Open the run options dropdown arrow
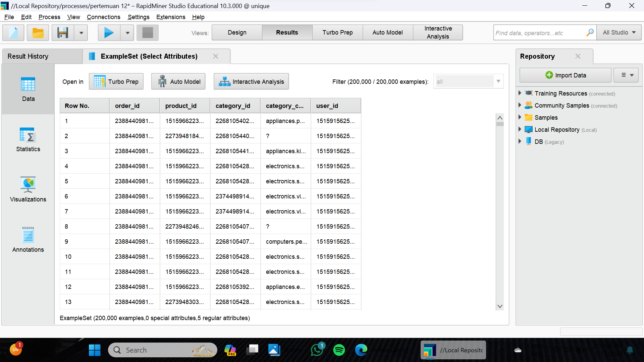The height and width of the screenshot is (362, 644). click(127, 33)
